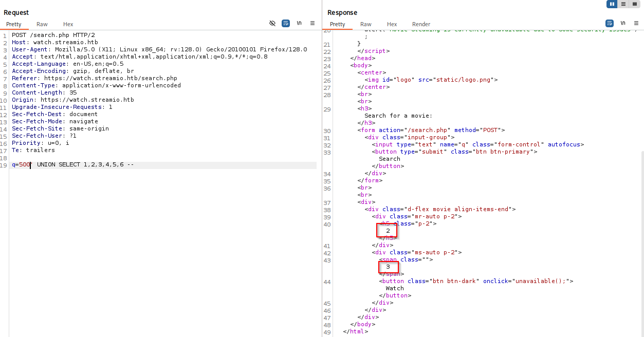Click the opening <body> tag line
The height and width of the screenshot is (337, 644).
click(361, 65)
